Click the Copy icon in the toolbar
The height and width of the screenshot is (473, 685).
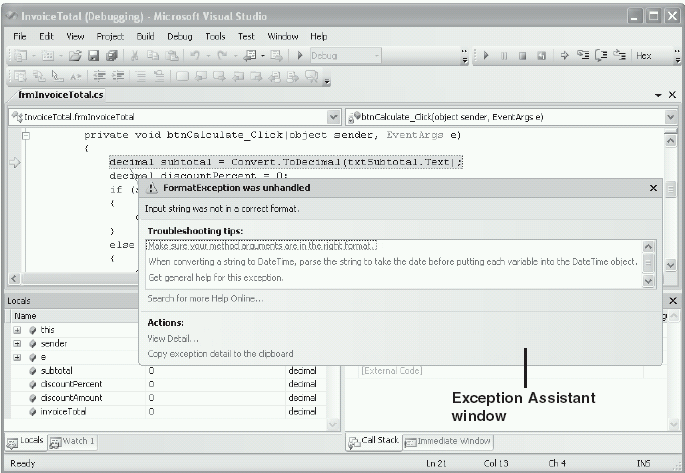(x=152, y=55)
